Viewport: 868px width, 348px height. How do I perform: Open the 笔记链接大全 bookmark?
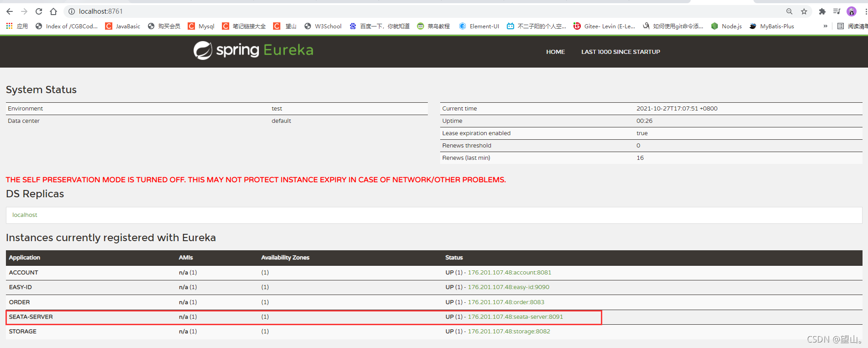244,26
